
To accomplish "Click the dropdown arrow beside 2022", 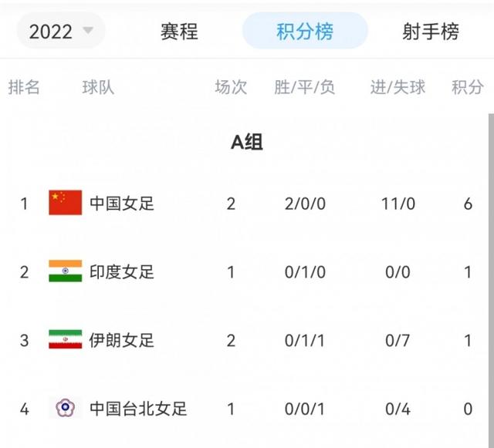I will click(88, 31).
